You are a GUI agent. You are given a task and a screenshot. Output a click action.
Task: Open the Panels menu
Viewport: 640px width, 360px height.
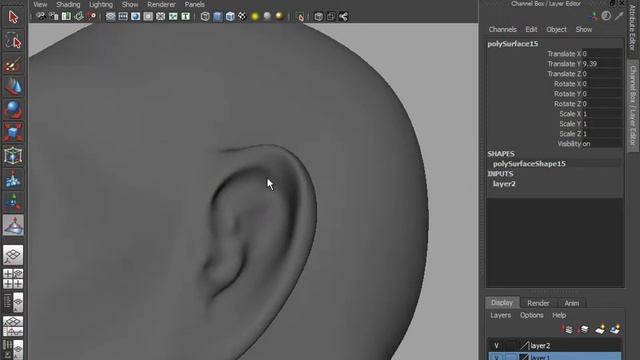194,4
